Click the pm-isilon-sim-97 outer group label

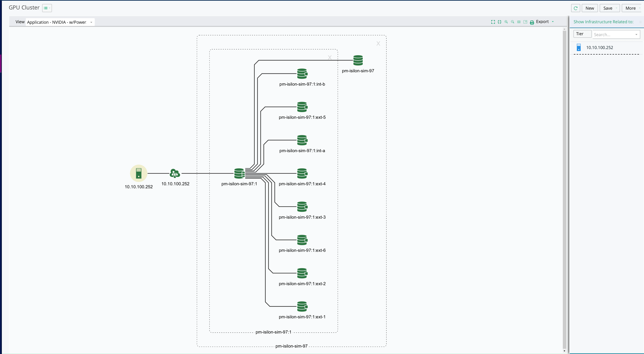coord(291,346)
